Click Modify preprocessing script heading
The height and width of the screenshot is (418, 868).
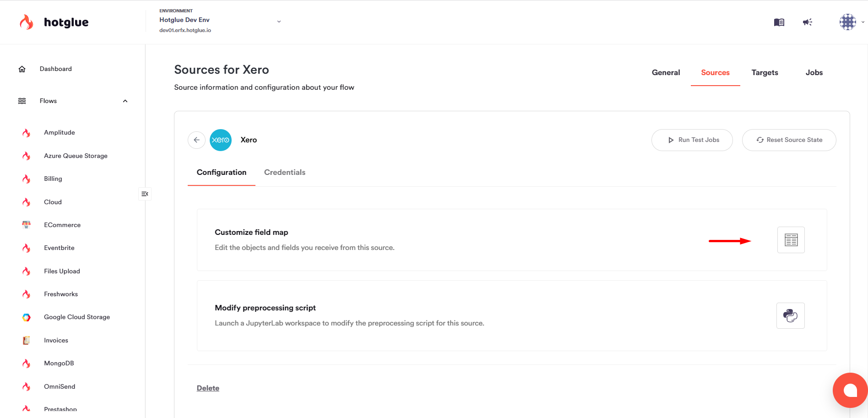click(265, 308)
